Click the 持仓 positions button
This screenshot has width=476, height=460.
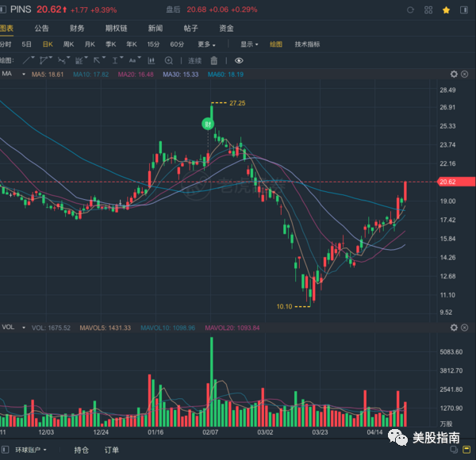[81, 450]
